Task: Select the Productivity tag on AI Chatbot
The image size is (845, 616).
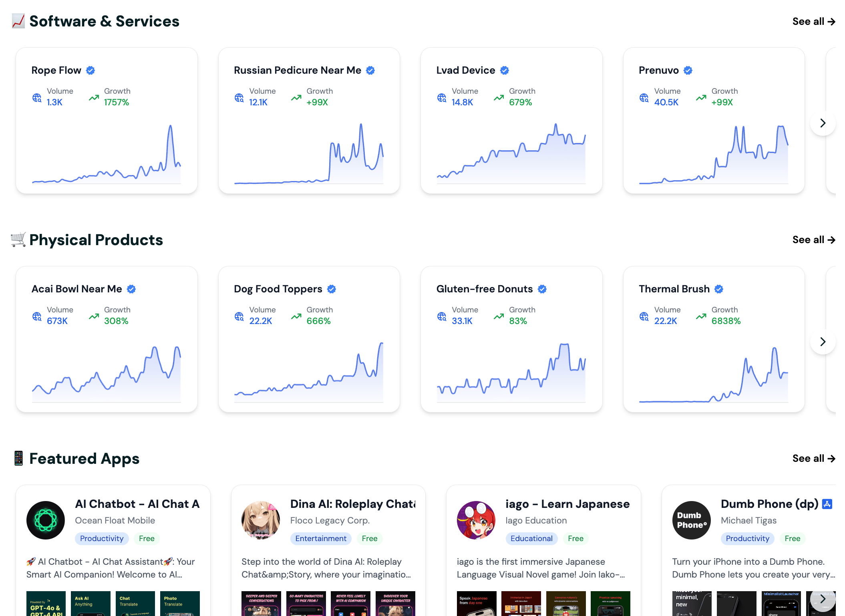Action: pyautogui.click(x=102, y=538)
